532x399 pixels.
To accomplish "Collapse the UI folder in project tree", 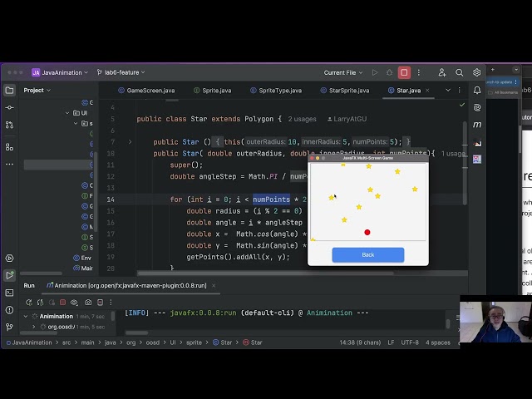I will 67,113.
